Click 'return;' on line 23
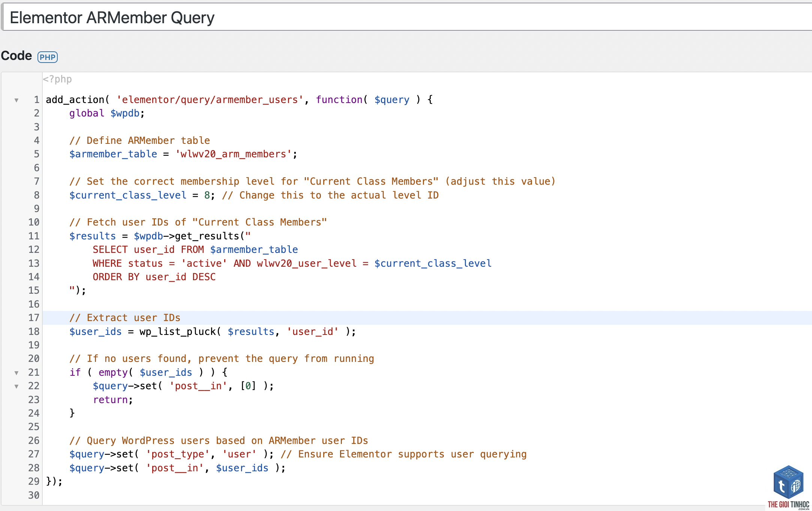This screenshot has width=812, height=511. [113, 400]
